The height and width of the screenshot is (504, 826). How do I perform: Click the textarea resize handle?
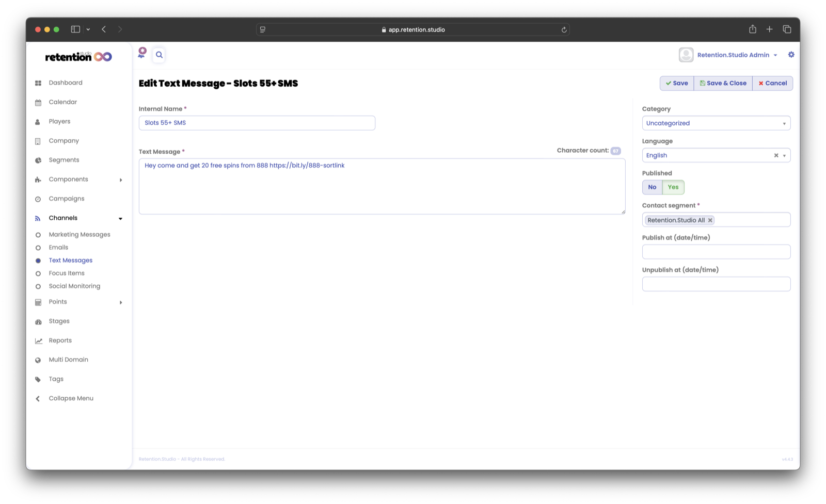[x=623, y=212]
